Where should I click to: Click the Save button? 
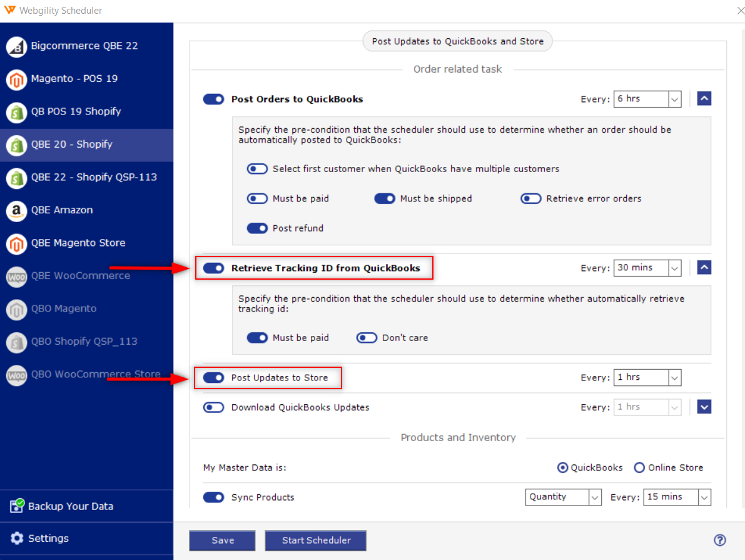coord(222,541)
